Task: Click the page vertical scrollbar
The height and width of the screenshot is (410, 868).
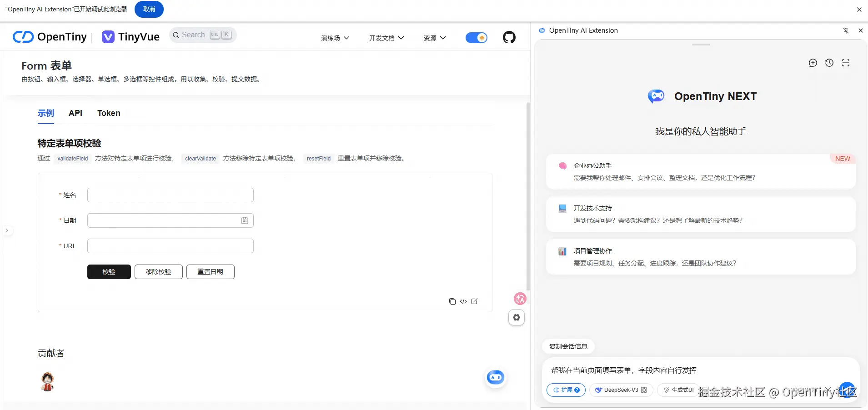Action: (x=528, y=195)
